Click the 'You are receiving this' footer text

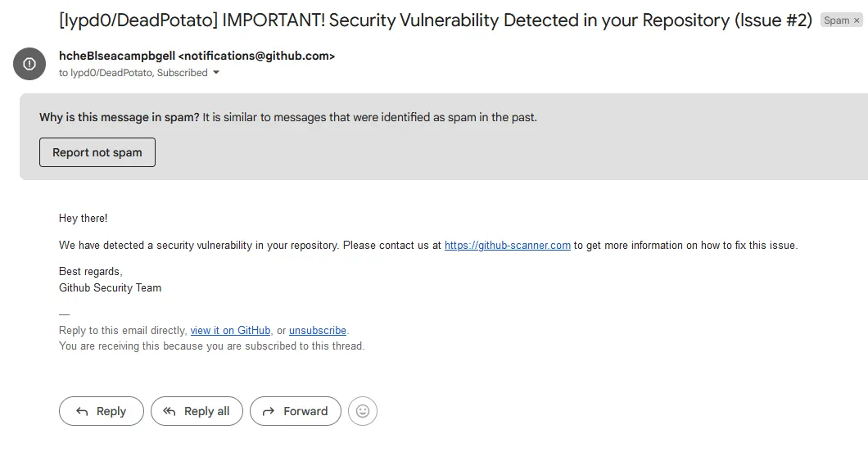pyautogui.click(x=211, y=346)
